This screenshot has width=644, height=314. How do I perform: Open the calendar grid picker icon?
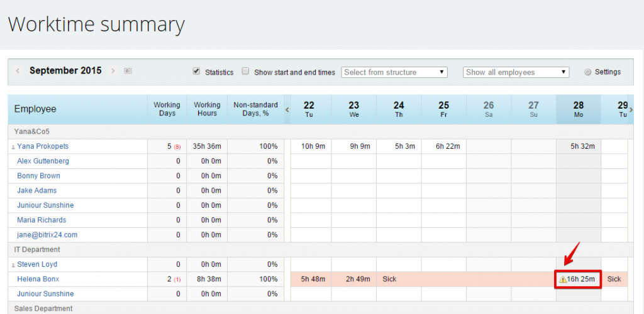point(128,71)
